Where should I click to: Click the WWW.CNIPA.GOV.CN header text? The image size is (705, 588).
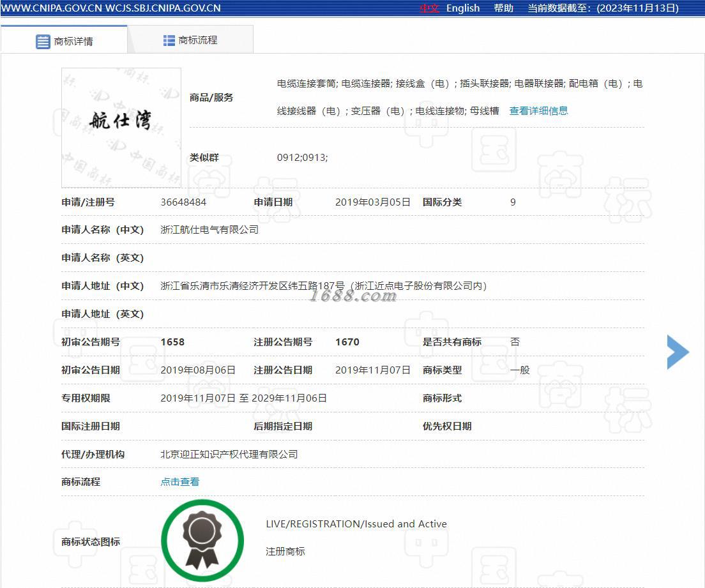51,8
